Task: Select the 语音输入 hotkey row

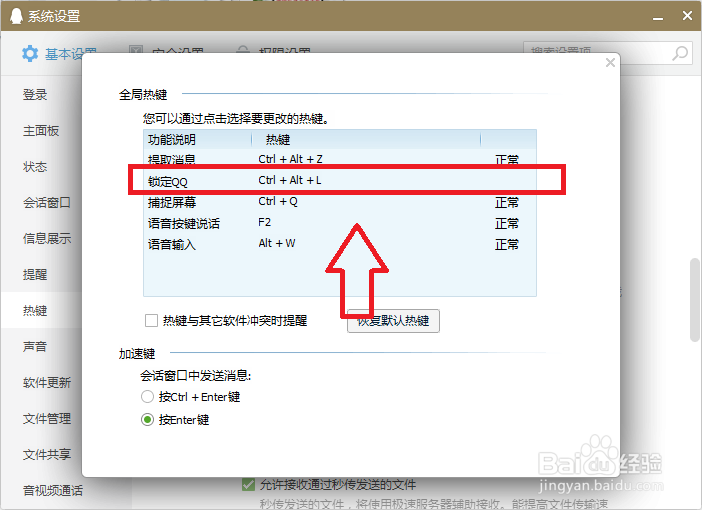Action: coord(340,244)
